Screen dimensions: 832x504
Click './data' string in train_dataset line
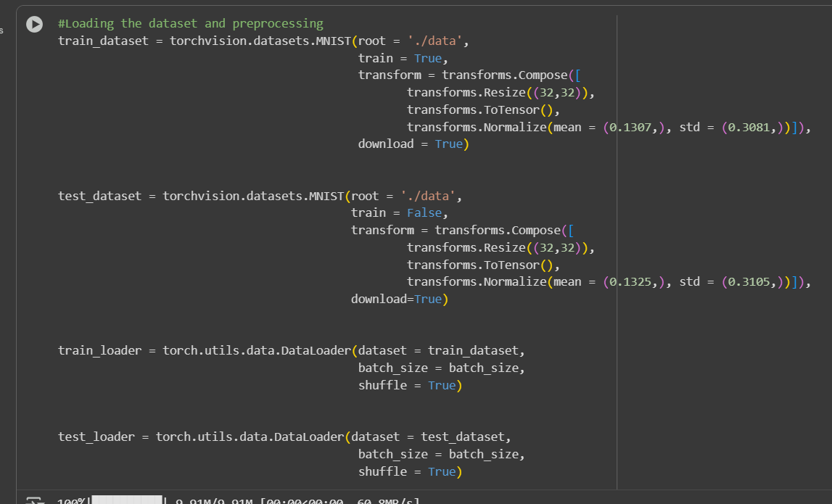tap(434, 41)
